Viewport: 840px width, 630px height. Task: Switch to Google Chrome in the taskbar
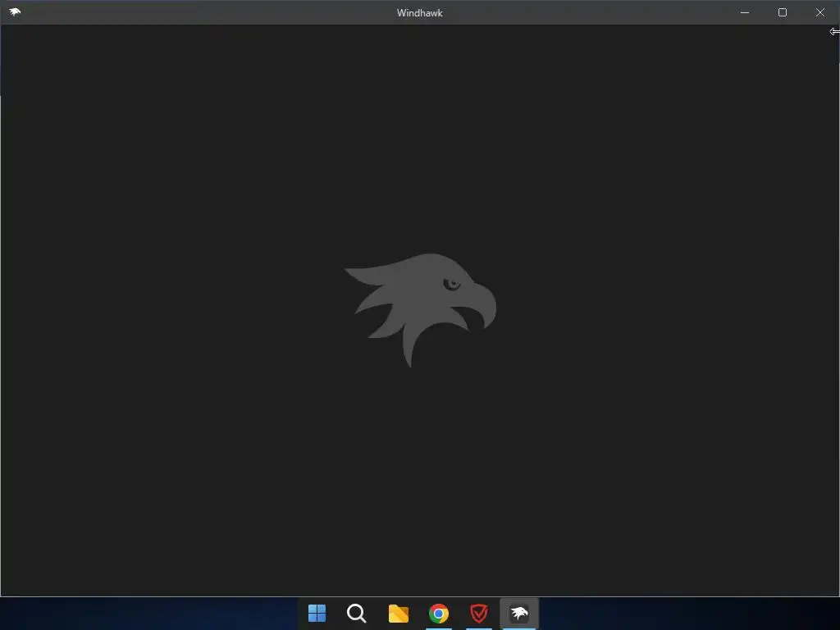(x=439, y=614)
